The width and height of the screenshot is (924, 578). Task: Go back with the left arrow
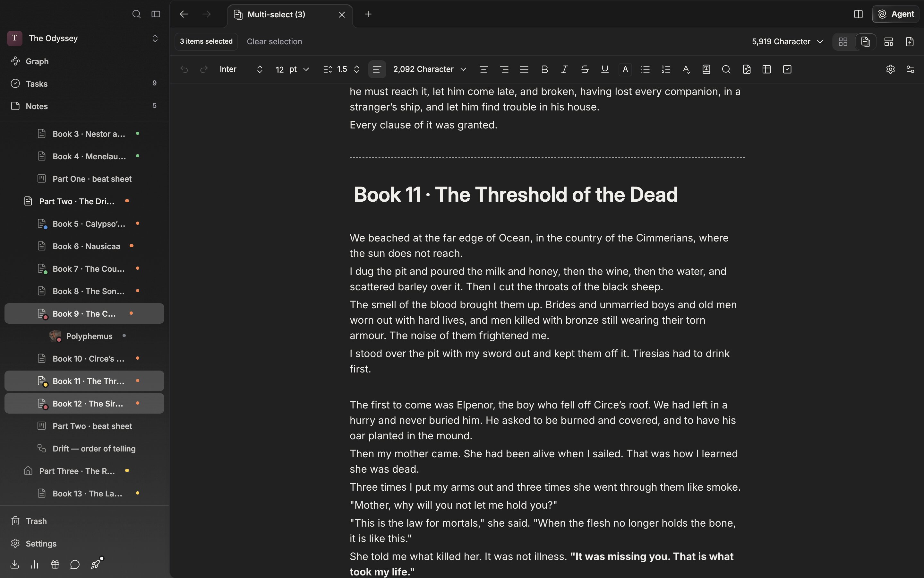coord(184,14)
